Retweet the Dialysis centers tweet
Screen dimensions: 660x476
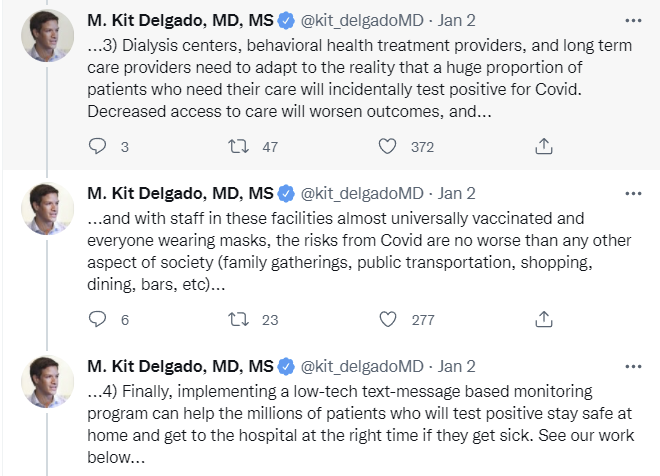(x=238, y=146)
